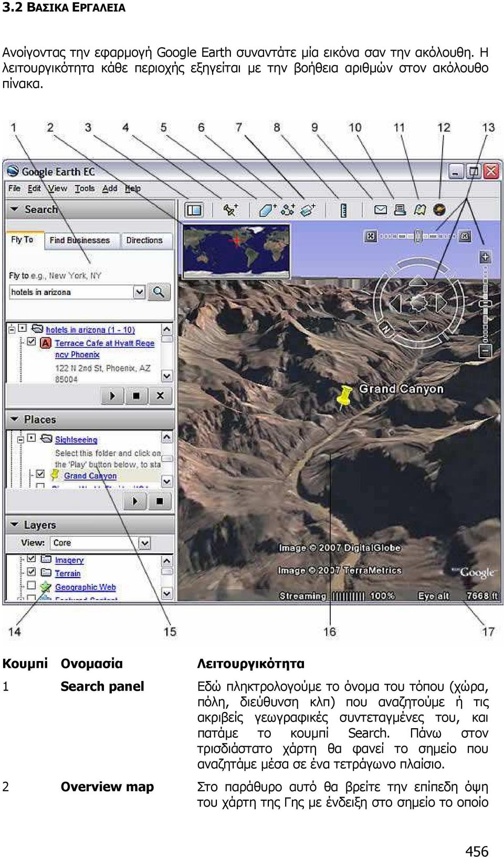Screen dimensions: 504x857
Task: Open the Terrace Cafe at Hyatt Regency link
Action: tap(104, 349)
